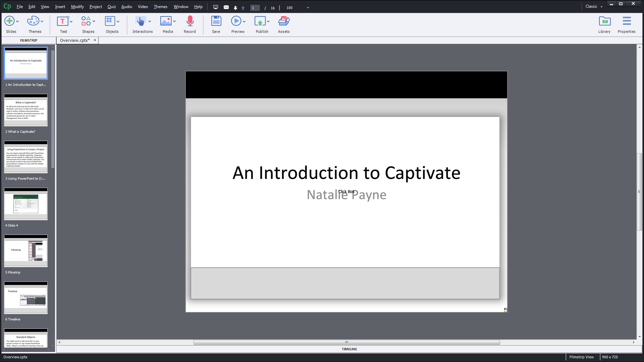The image size is (644, 362).
Task: Start recording with the Record microphone icon
Action: 190,21
